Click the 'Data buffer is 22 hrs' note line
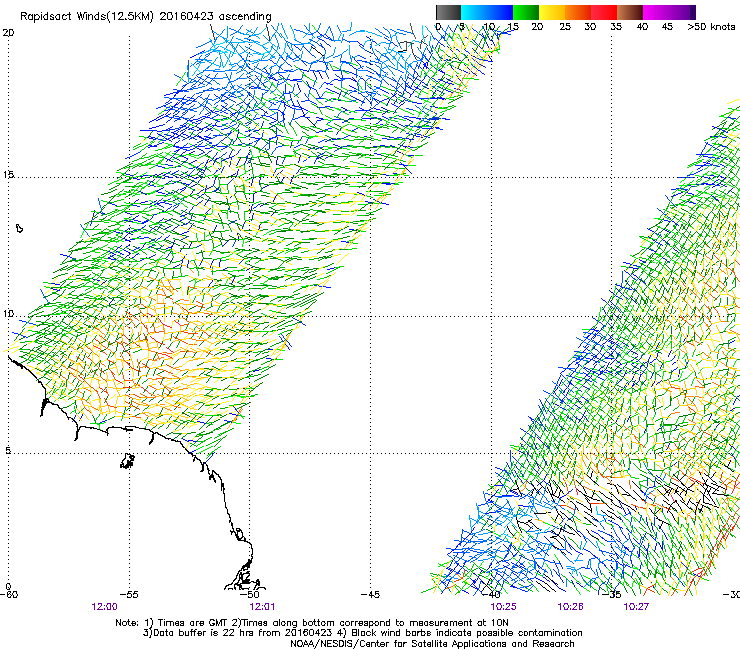740x650 pixels. tap(362, 633)
